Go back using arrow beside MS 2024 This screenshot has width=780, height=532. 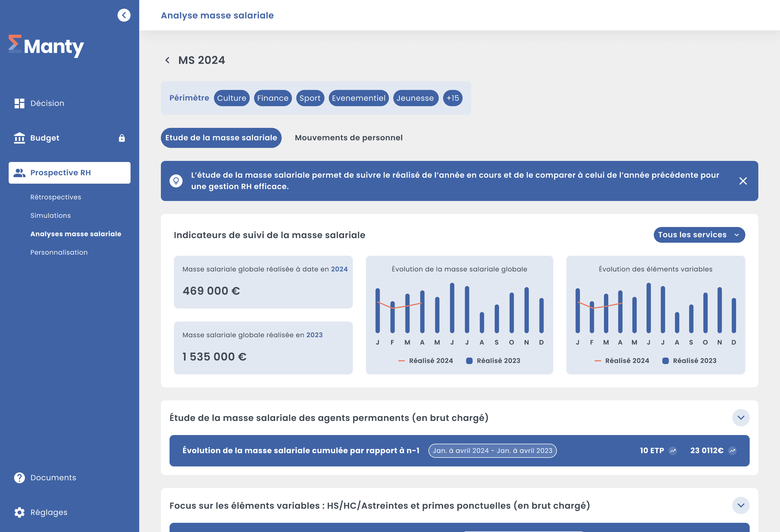click(167, 60)
